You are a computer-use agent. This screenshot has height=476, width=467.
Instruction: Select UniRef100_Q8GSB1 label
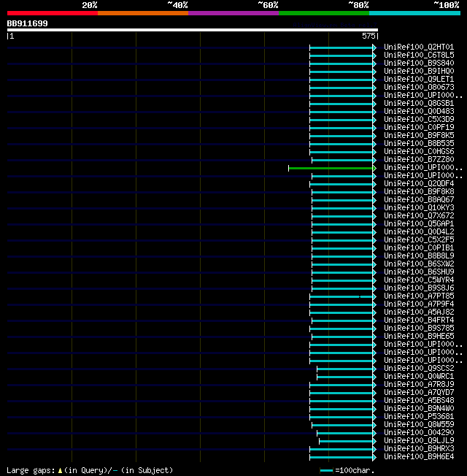tap(419, 103)
